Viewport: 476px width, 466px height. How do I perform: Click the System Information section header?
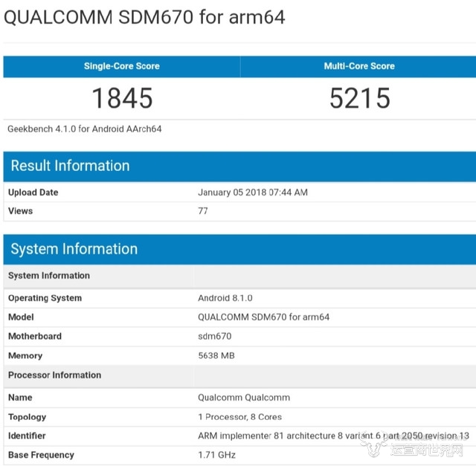pos(74,249)
